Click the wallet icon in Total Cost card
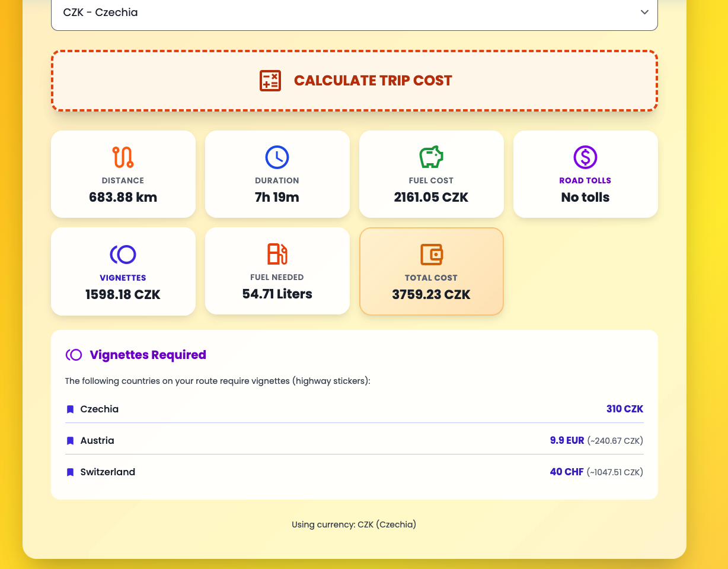Screen dimensions: 728x569 click(x=431, y=254)
